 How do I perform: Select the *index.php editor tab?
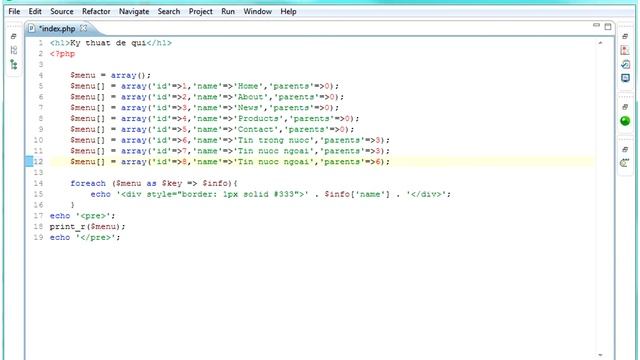(57, 29)
